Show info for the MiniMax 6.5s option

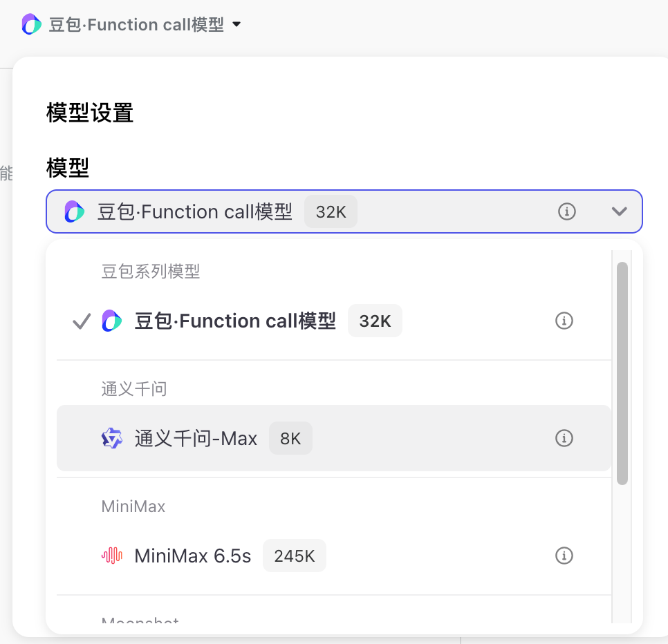tap(564, 556)
